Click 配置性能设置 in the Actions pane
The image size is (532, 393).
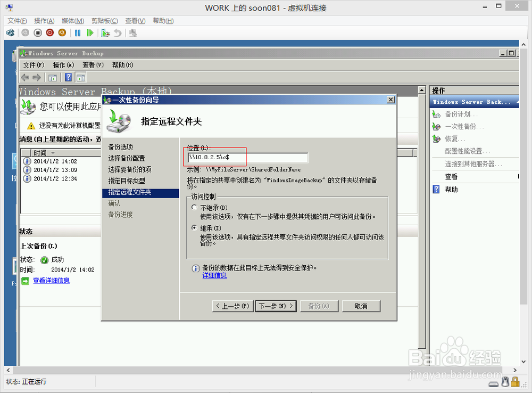467,151
